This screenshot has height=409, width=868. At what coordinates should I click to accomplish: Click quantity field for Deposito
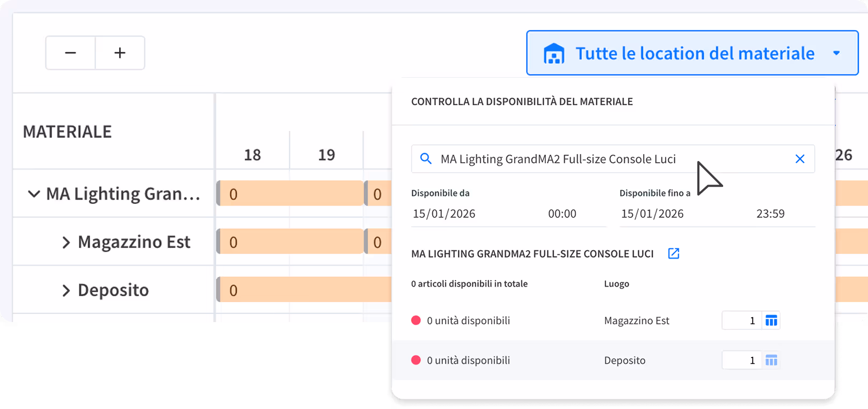pyautogui.click(x=741, y=360)
